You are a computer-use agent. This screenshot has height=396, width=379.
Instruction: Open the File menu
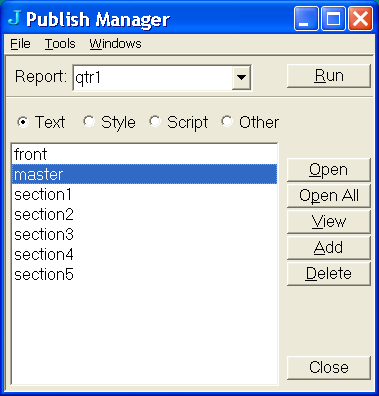tap(20, 44)
